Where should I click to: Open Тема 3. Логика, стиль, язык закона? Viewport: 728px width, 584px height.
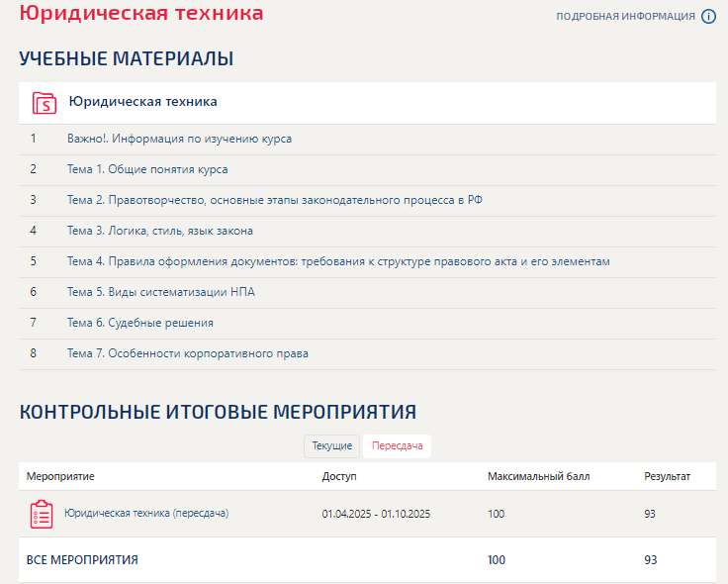[159, 231]
